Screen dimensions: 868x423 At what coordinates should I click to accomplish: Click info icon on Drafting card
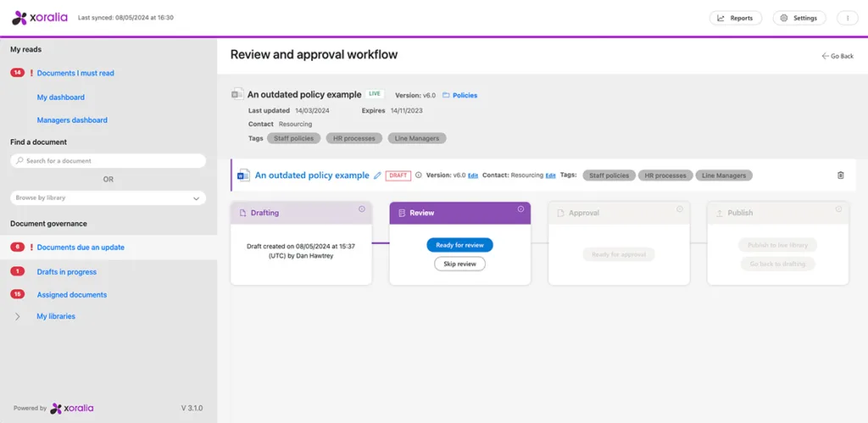click(362, 209)
